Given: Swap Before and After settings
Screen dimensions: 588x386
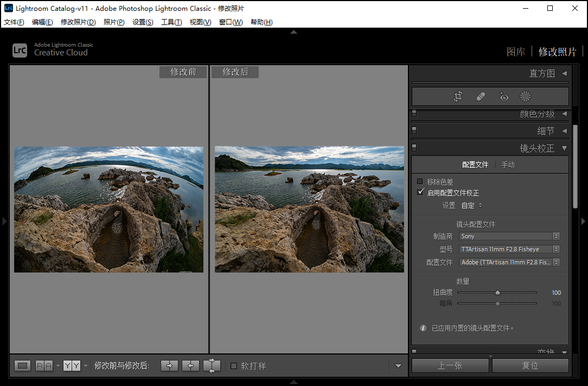Looking at the screenshot, I should pyautogui.click(x=212, y=366).
